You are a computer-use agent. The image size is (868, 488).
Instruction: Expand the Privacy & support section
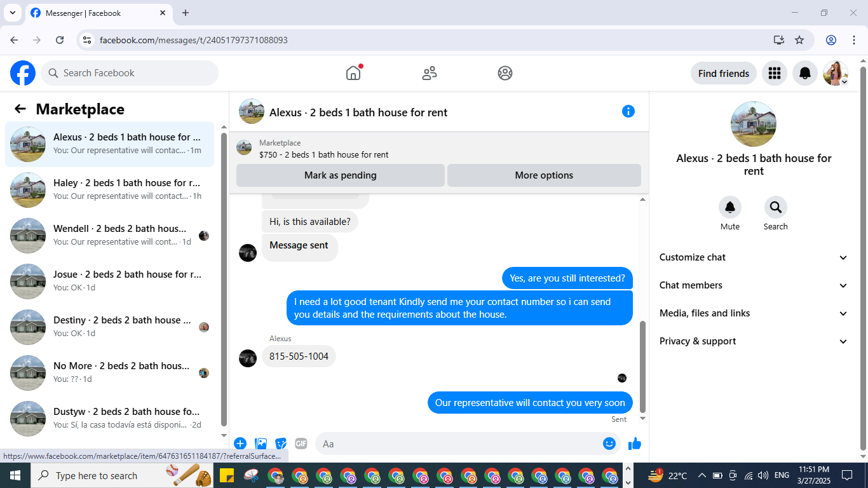(754, 341)
